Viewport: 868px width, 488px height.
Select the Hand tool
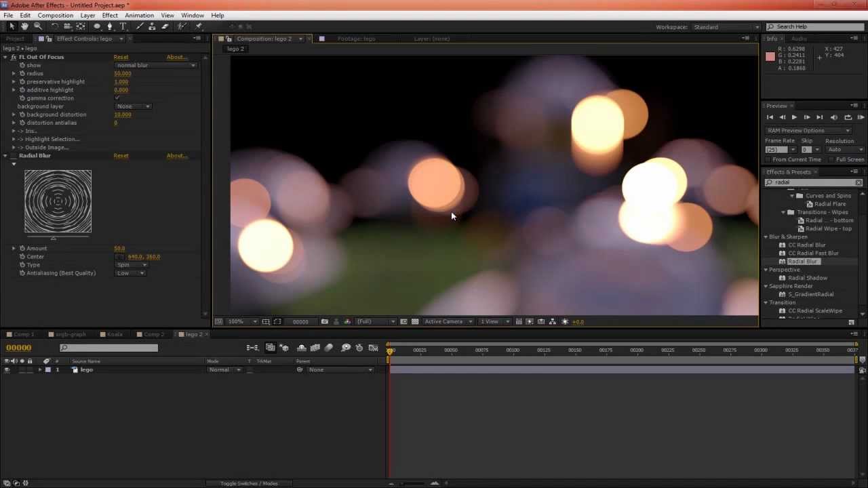tap(24, 26)
